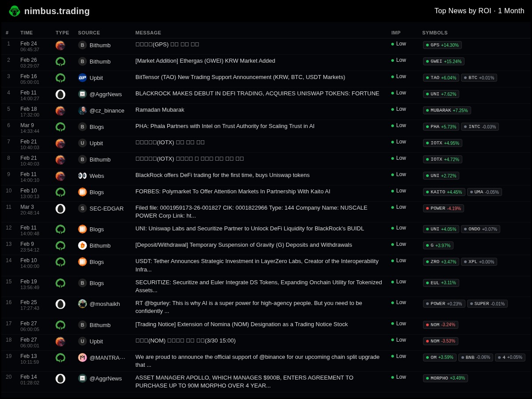The width and height of the screenshot is (532, 399).
Task: Open MUBARAK +7.25% symbol tag
Action: click(x=447, y=110)
